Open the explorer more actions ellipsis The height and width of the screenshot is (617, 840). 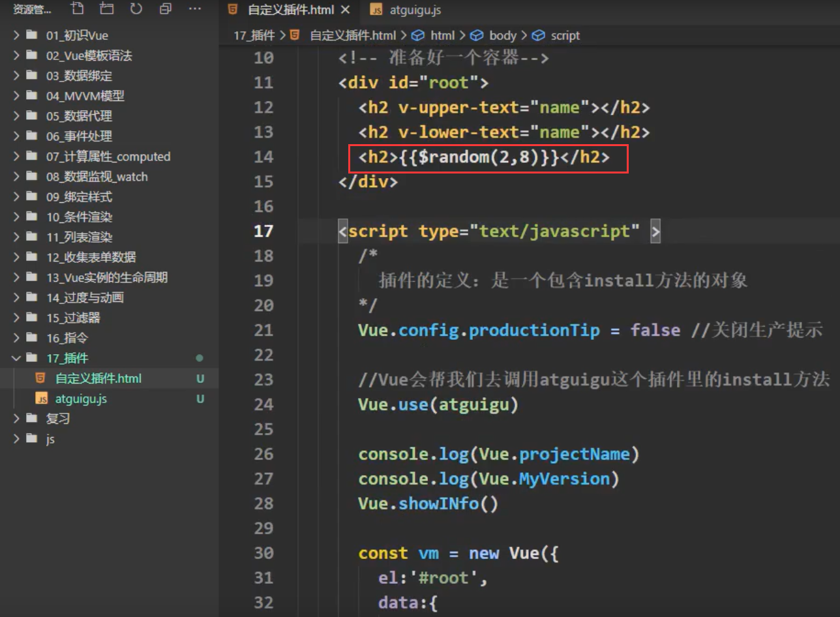coord(194,9)
